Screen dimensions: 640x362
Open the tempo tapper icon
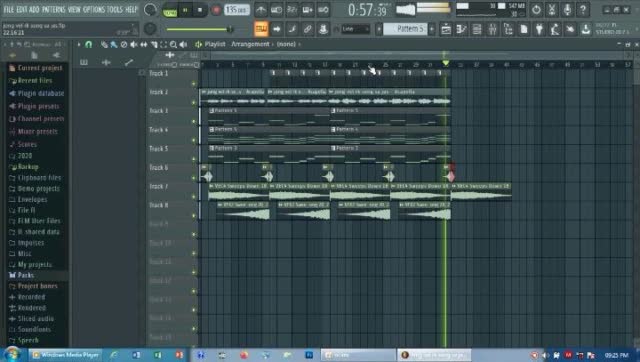coord(555,29)
